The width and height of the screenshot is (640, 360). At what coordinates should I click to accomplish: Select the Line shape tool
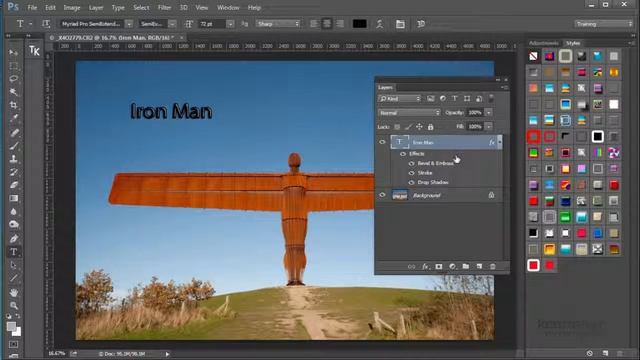(x=13, y=278)
